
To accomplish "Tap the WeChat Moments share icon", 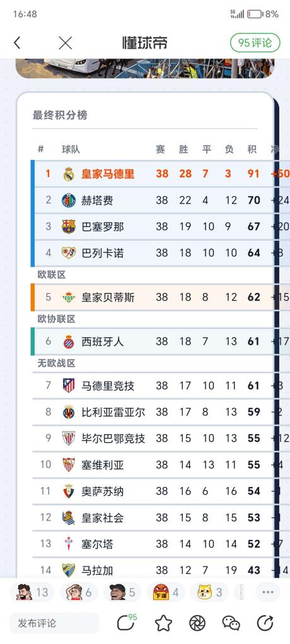I will (x=197, y=623).
